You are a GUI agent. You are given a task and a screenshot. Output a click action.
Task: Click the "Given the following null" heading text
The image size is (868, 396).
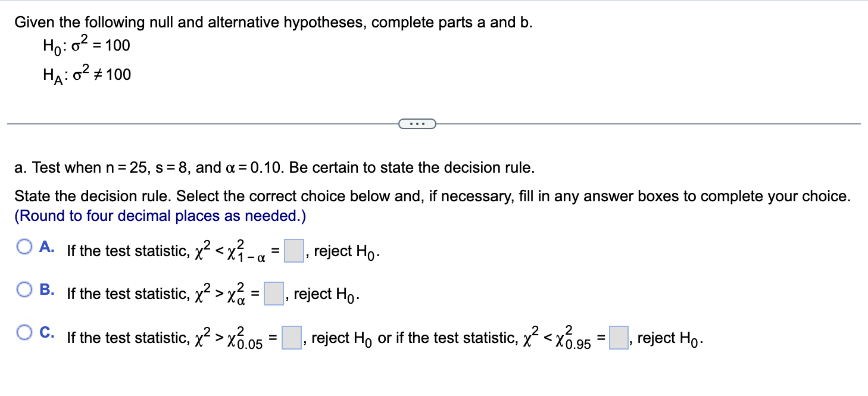274,23
